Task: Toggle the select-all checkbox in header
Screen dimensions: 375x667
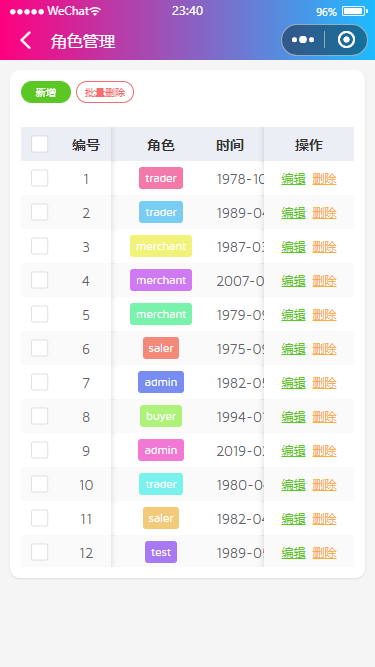Action: [x=40, y=144]
